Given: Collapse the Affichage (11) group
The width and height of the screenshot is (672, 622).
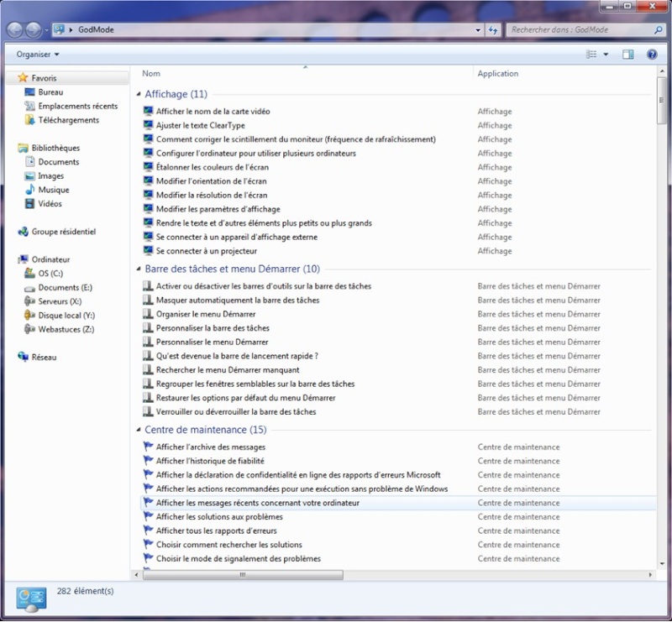Looking at the screenshot, I should (139, 94).
